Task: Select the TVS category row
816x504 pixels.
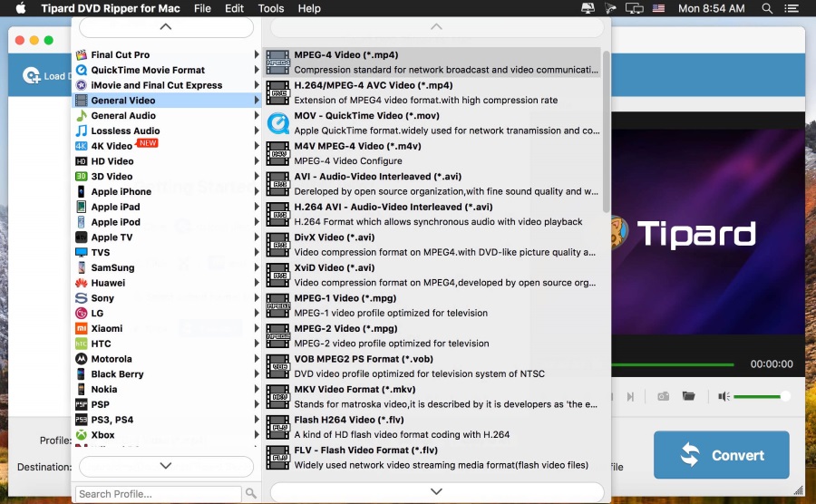Action: (x=166, y=252)
